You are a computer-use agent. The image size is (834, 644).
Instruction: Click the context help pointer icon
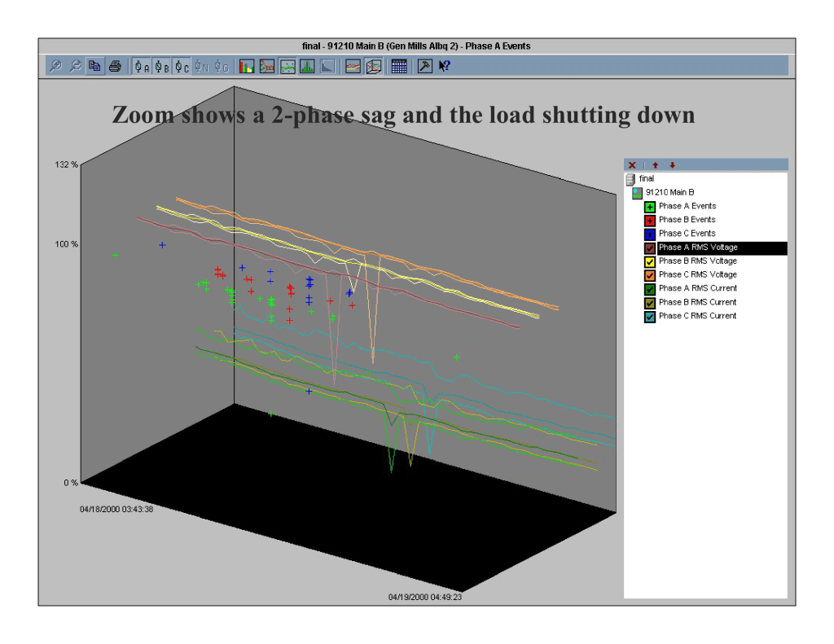pyautogui.click(x=445, y=67)
